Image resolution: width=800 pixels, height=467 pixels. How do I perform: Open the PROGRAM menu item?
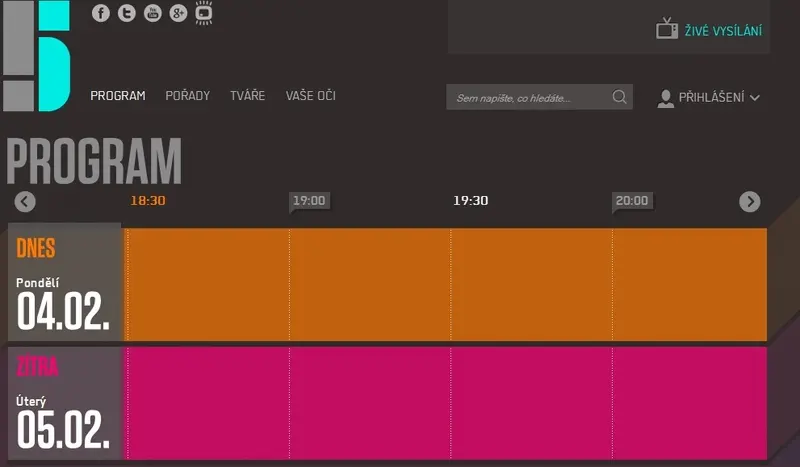point(118,95)
